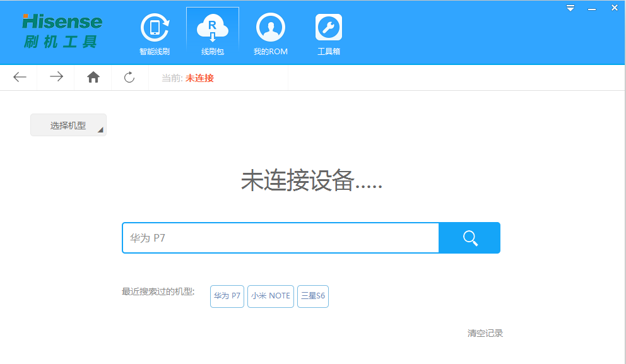Start the search with the magnifier icon
Viewport: 626px width, 364px height.
pyautogui.click(x=470, y=238)
